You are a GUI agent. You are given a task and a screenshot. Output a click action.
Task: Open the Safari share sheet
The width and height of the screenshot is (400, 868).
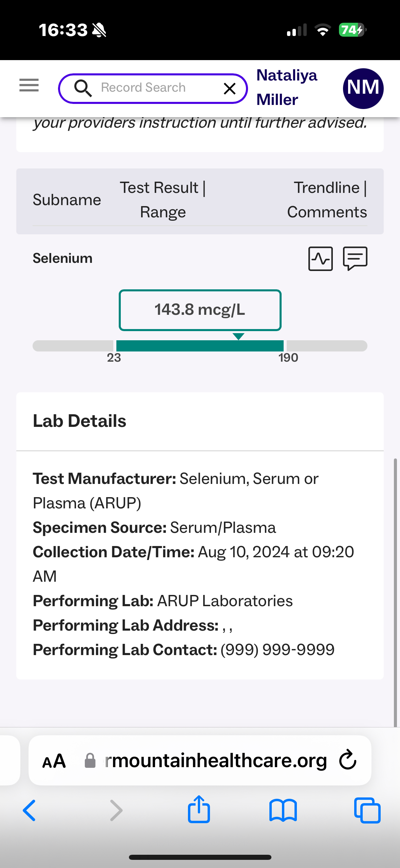[199, 810]
